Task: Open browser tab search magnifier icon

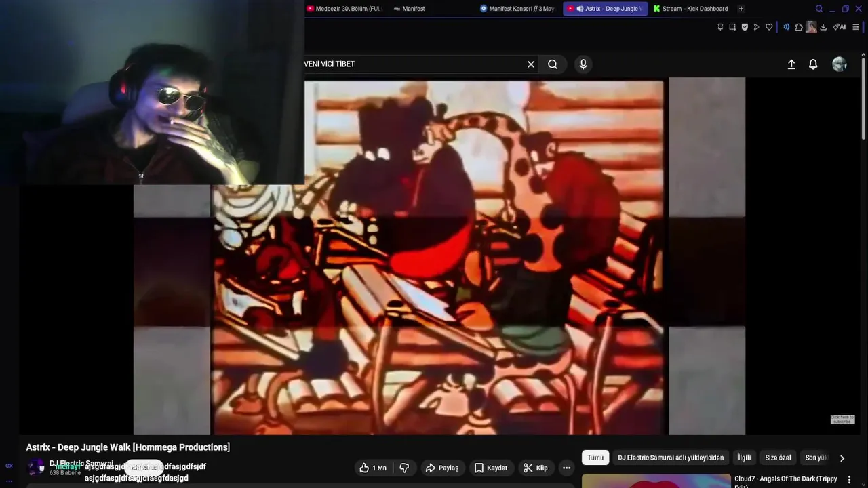Action: [x=818, y=9]
